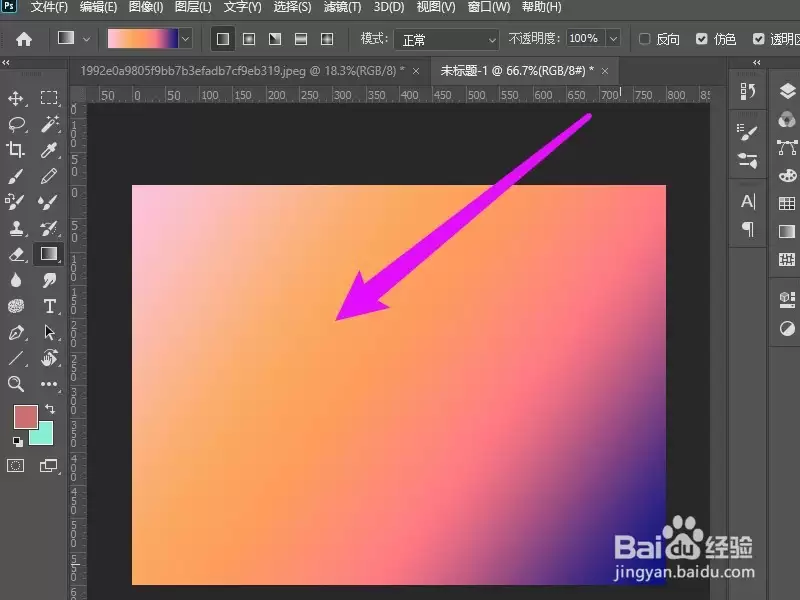Open the 滤镜(T) menu
Screen dimensions: 800x600
point(342,7)
